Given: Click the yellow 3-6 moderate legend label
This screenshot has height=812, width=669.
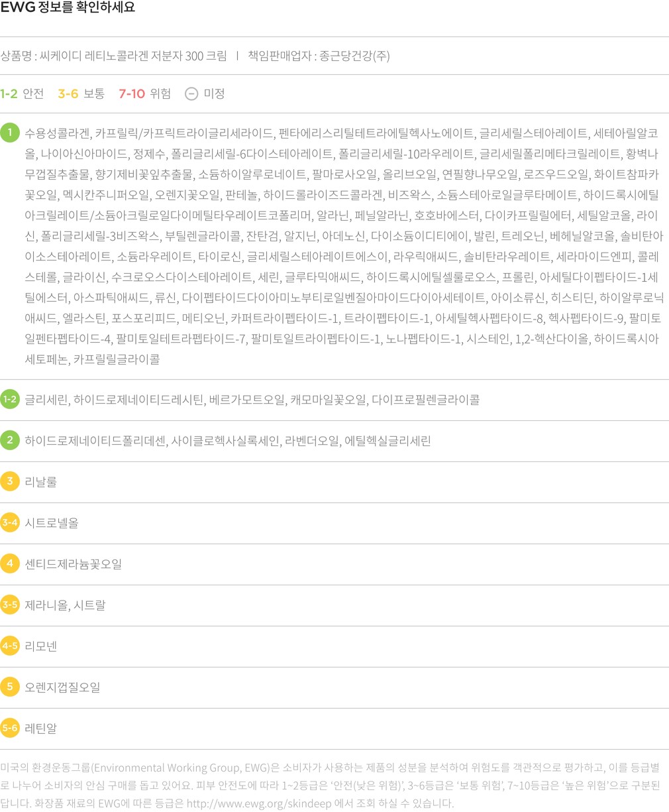Looking at the screenshot, I should (81, 93).
